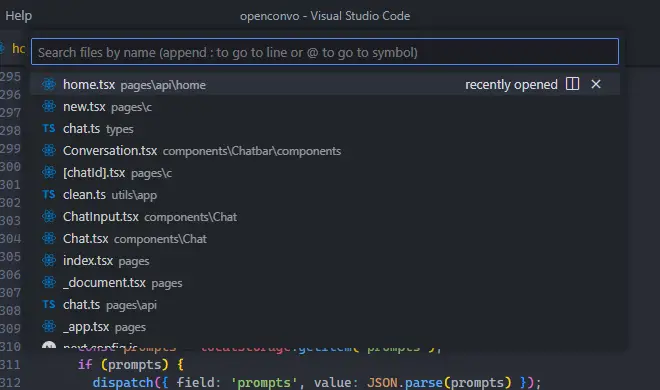Focus the file name search box
This screenshot has width=660, height=390.
click(325, 52)
